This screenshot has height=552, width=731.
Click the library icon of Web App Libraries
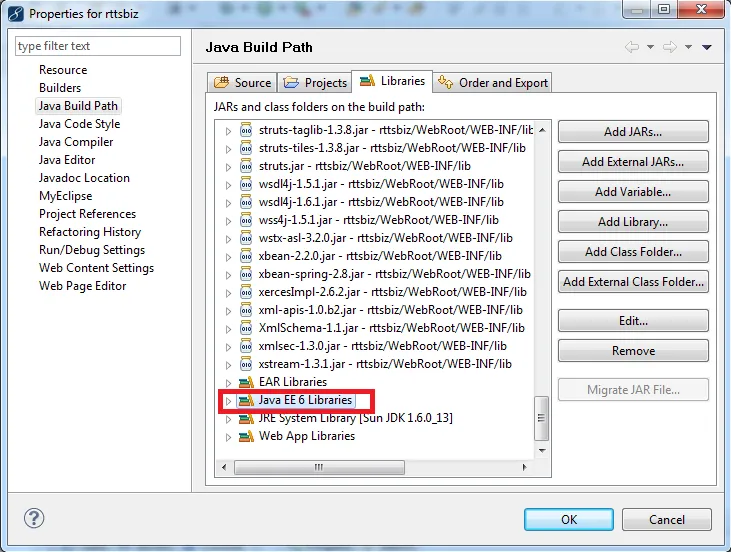[246, 436]
